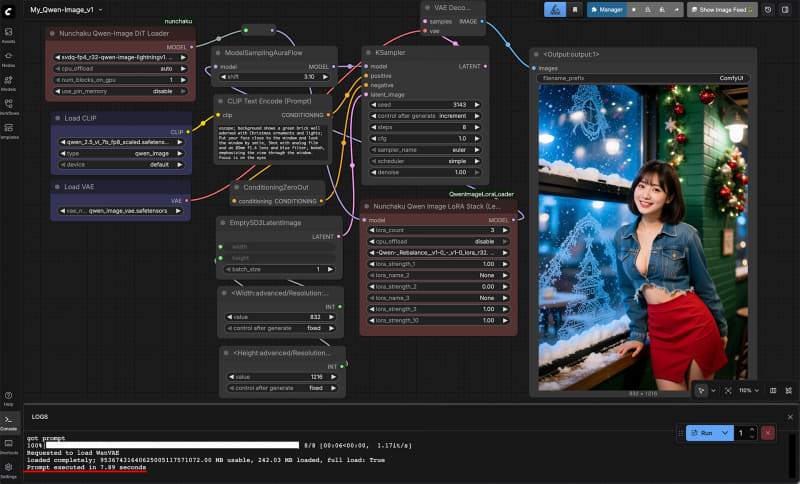Open the type qwen_image dropdown in Load CLIP
Screen dimensions: 800x484
tap(121, 154)
